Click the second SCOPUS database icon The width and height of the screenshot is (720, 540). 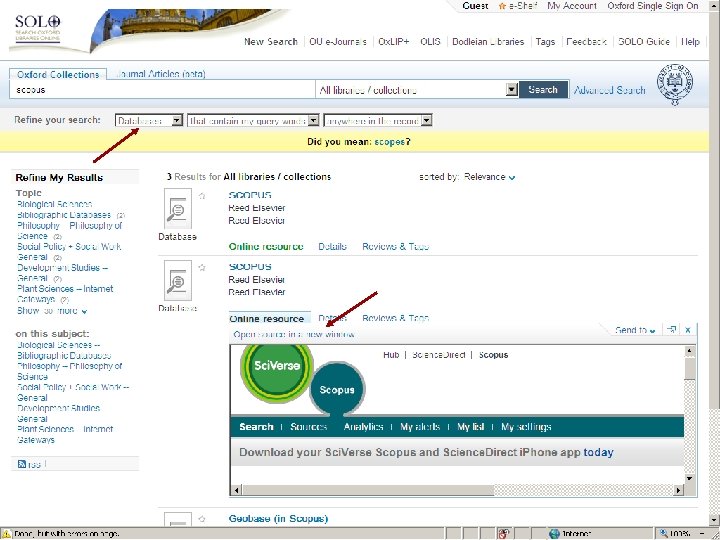178,281
